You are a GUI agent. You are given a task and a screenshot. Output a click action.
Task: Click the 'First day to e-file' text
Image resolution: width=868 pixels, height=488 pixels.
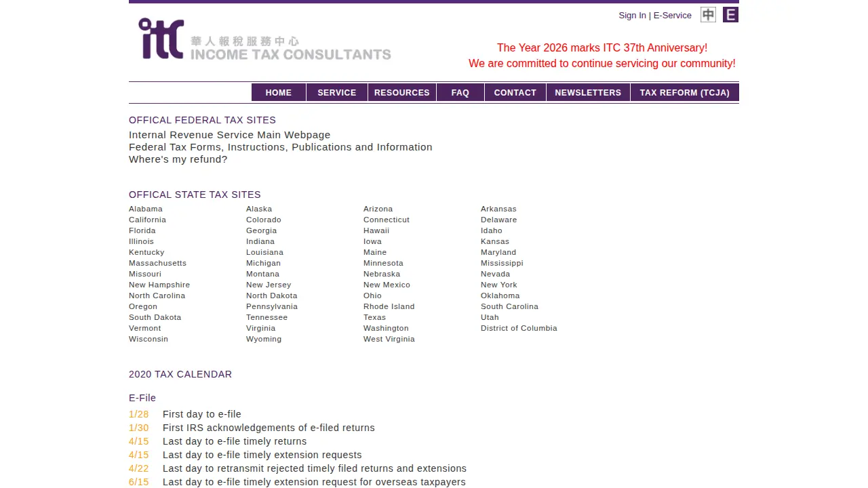(x=202, y=414)
